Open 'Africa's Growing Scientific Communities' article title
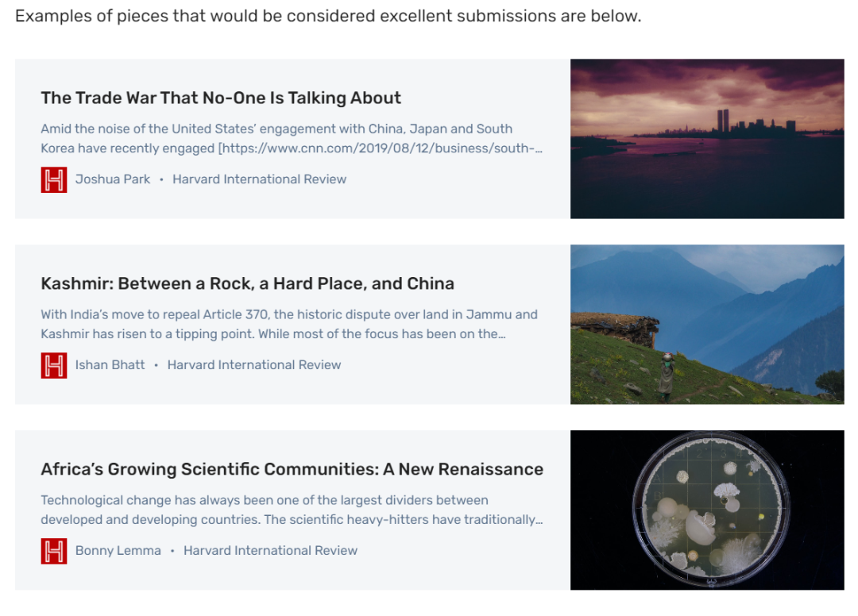 [x=292, y=470]
